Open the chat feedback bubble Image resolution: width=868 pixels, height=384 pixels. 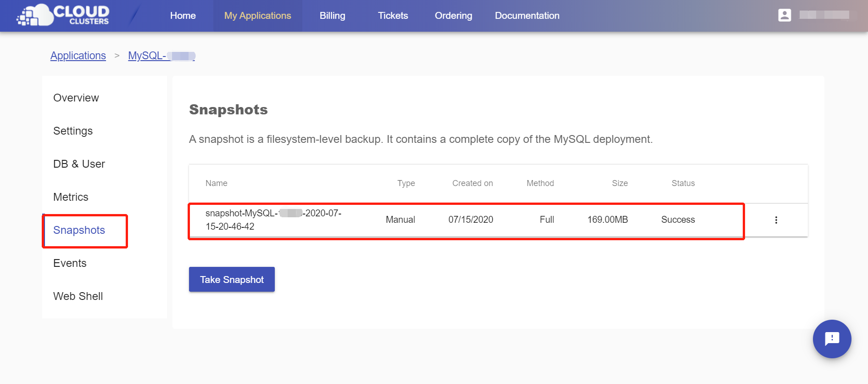tap(832, 339)
